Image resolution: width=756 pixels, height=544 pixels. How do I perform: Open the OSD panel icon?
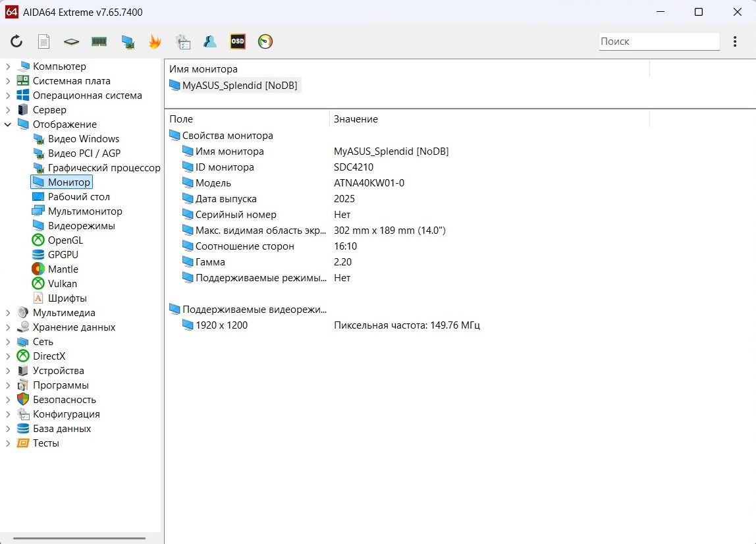tap(237, 41)
